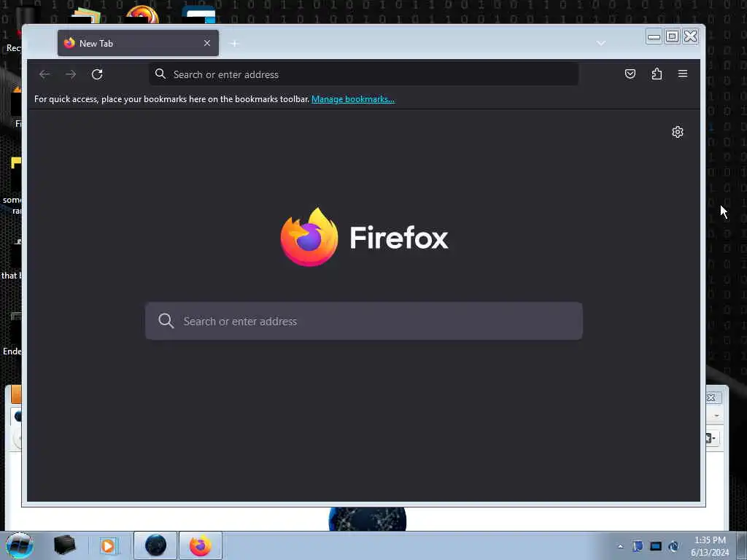The height and width of the screenshot is (560, 747).
Task: Launch the media player taskbar icon
Action: click(108, 545)
